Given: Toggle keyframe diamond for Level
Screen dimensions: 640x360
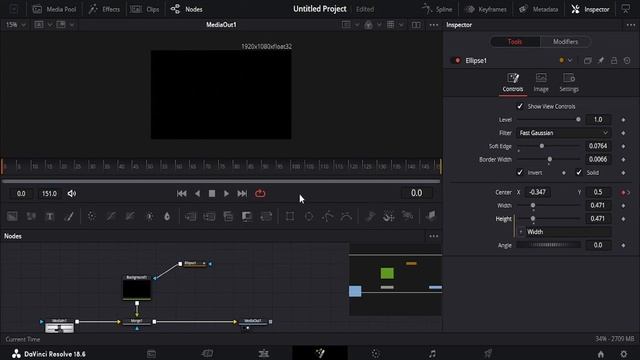Looking at the screenshot, I should [x=623, y=120].
